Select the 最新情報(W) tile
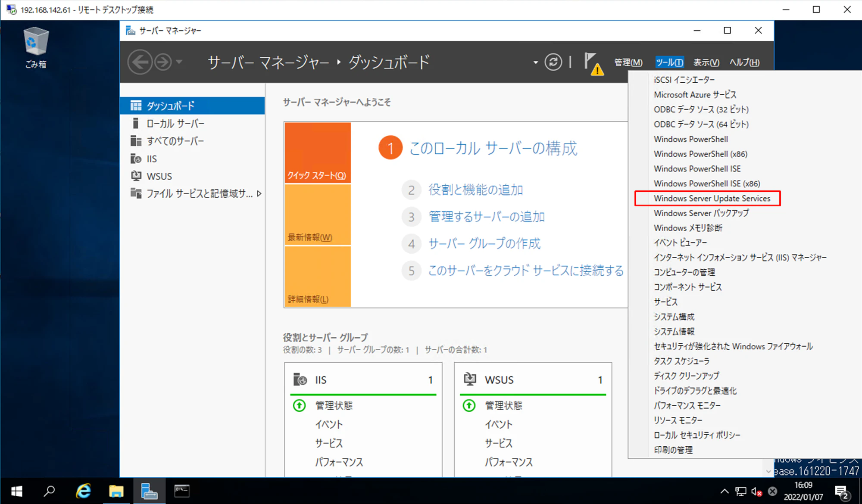This screenshot has width=862, height=504. pyautogui.click(x=318, y=215)
